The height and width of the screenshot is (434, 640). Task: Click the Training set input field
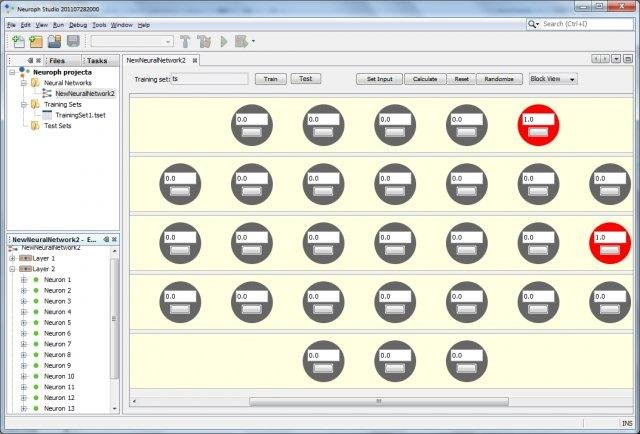210,79
